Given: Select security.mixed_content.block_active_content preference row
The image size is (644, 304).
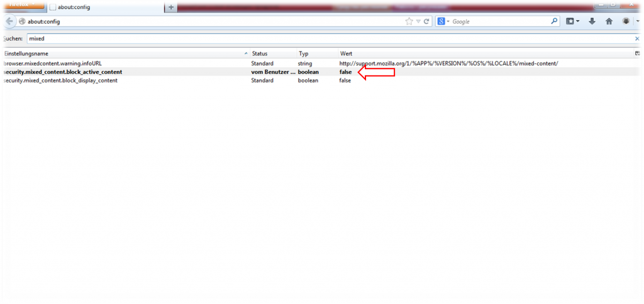Looking at the screenshot, I should (x=63, y=72).
